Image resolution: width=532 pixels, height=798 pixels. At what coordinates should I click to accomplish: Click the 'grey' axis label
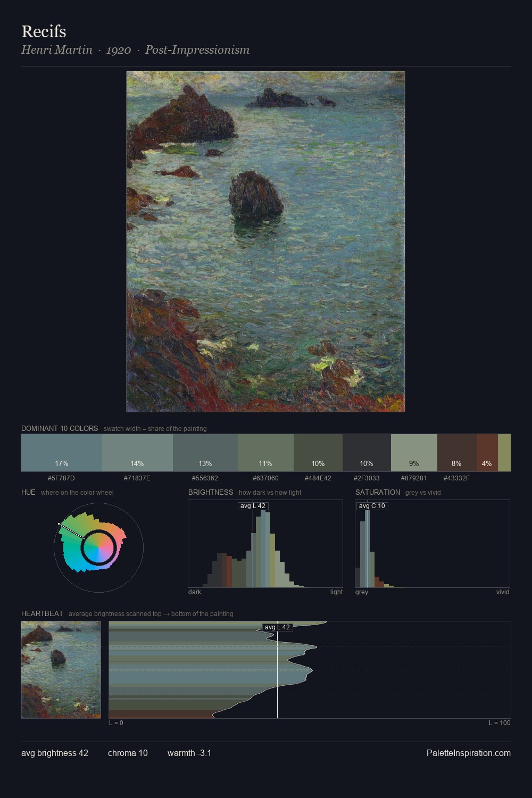[362, 592]
